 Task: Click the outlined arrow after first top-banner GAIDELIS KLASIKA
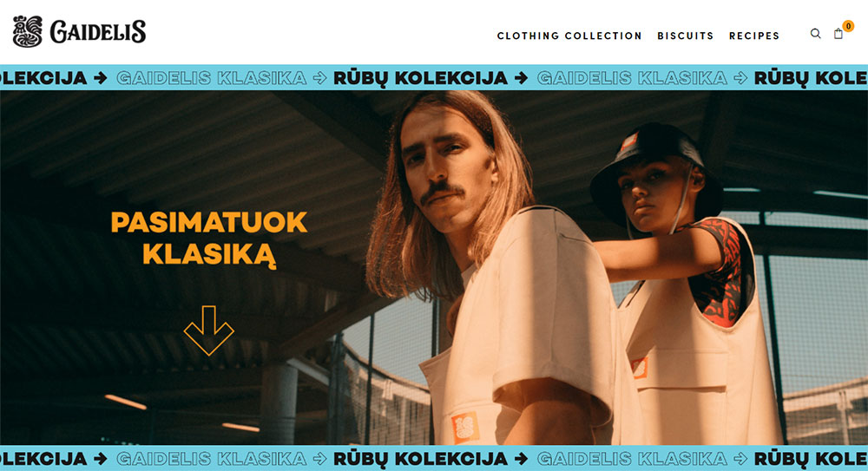coord(320,78)
